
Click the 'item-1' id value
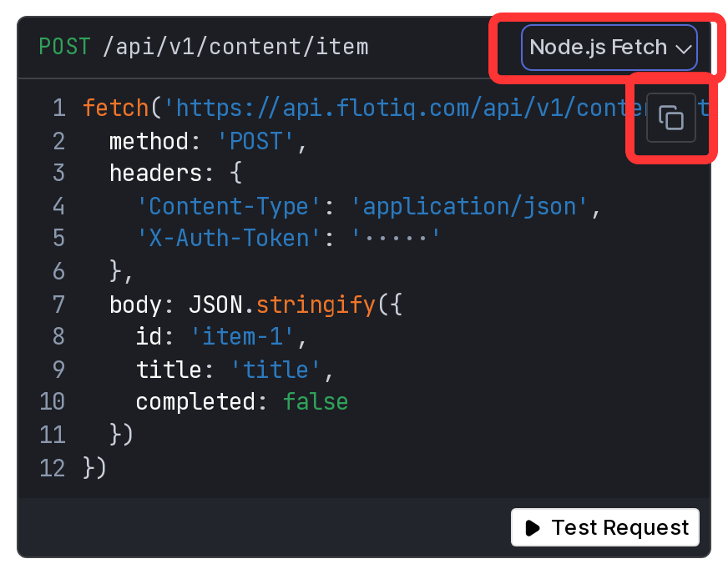click(x=242, y=336)
